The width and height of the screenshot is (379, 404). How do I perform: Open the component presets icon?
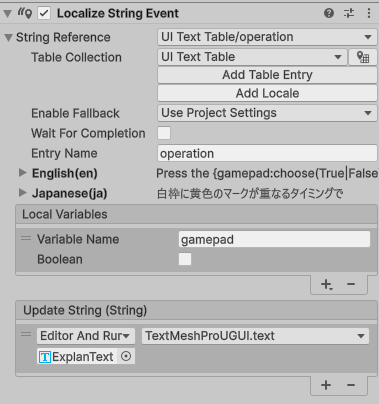[x=349, y=13]
